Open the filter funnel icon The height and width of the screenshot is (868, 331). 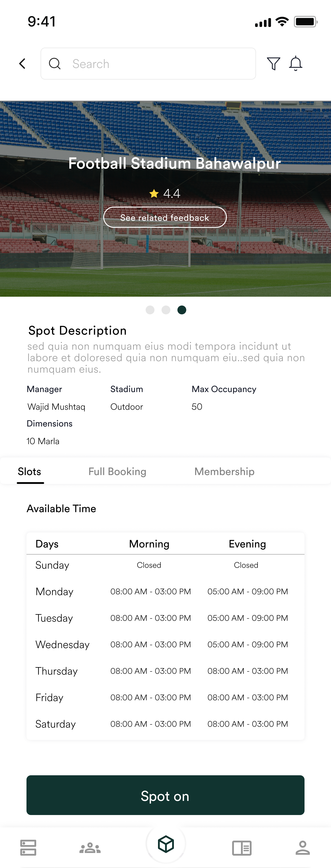click(x=273, y=63)
